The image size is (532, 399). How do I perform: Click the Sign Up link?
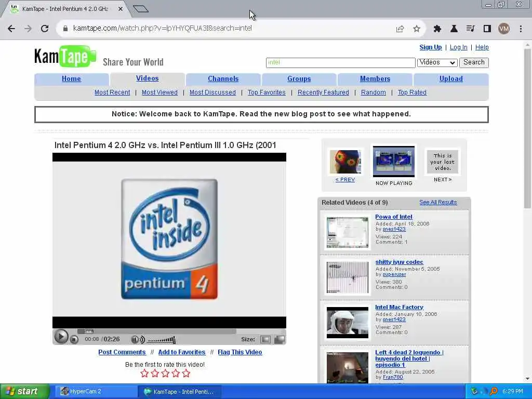[431, 47]
